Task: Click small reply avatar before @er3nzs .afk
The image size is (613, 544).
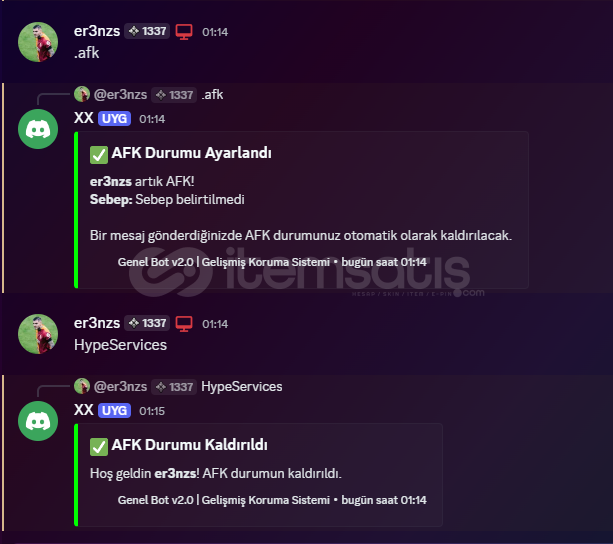Action: pyautogui.click(x=82, y=94)
